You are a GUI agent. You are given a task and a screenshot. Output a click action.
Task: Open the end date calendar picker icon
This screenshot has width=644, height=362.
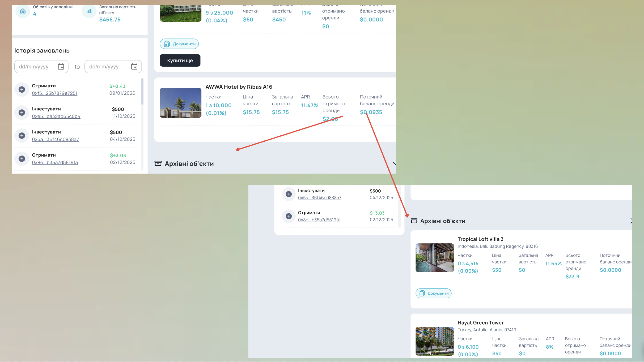pyautogui.click(x=134, y=66)
